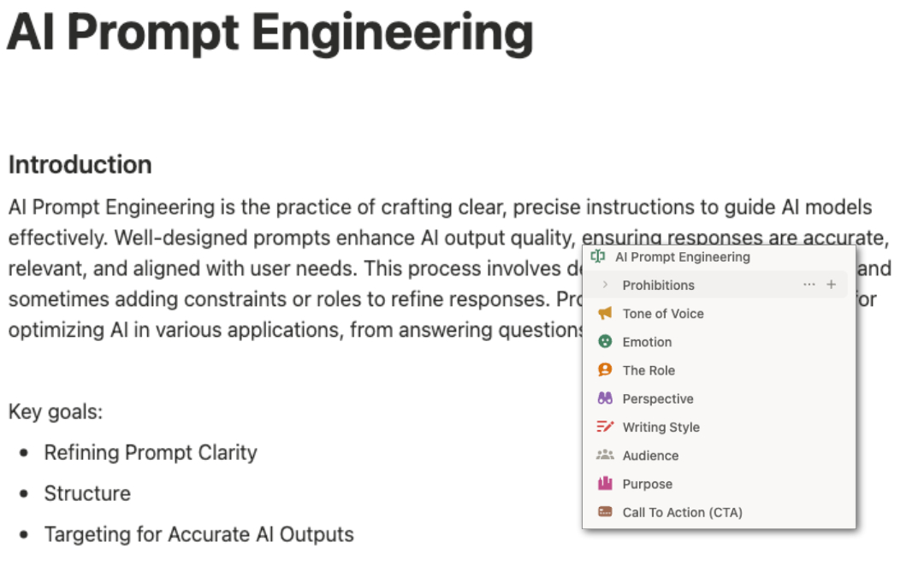This screenshot has width=924, height=583.
Task: Click the pink Purpose icon
Action: pos(605,484)
